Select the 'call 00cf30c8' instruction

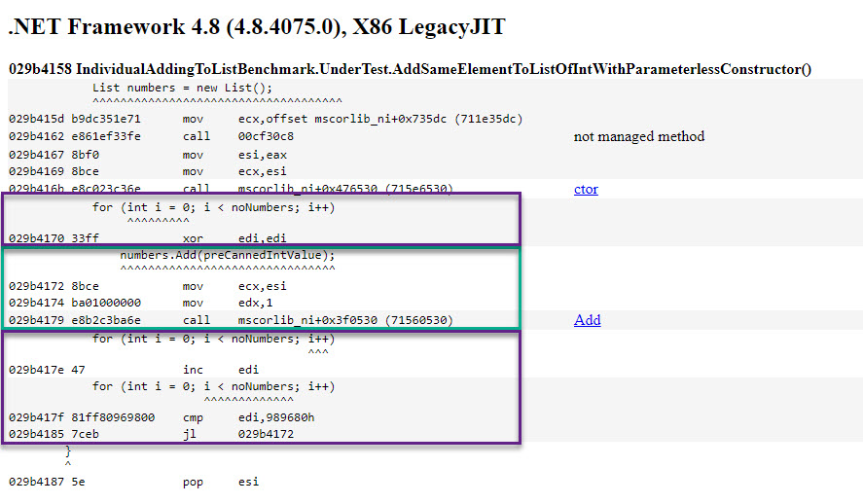(237, 136)
